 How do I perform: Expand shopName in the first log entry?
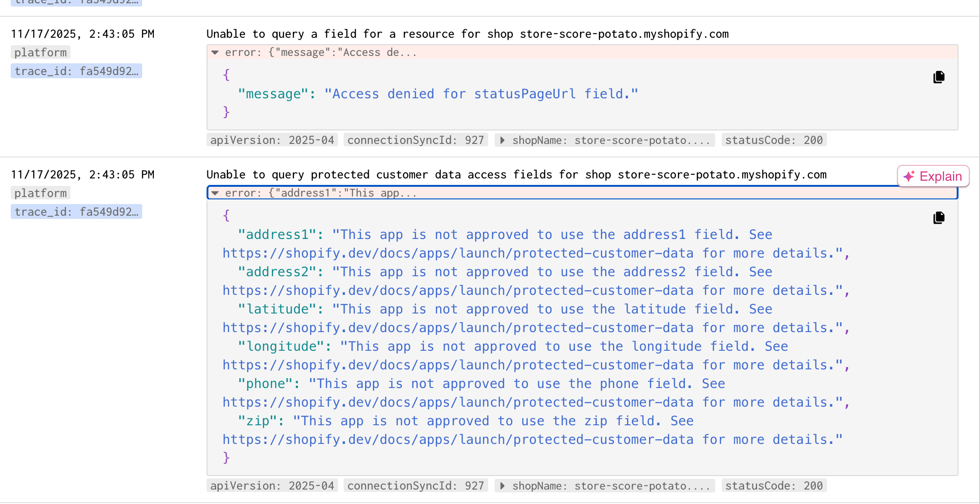pyautogui.click(x=502, y=140)
